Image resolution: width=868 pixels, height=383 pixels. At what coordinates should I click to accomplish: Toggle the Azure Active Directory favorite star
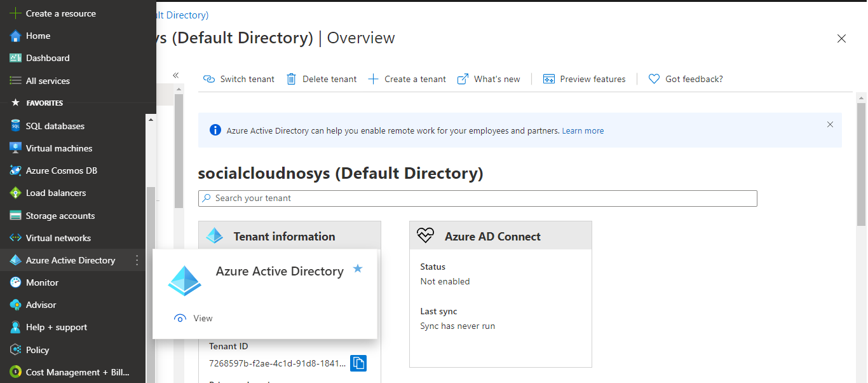pyautogui.click(x=358, y=269)
